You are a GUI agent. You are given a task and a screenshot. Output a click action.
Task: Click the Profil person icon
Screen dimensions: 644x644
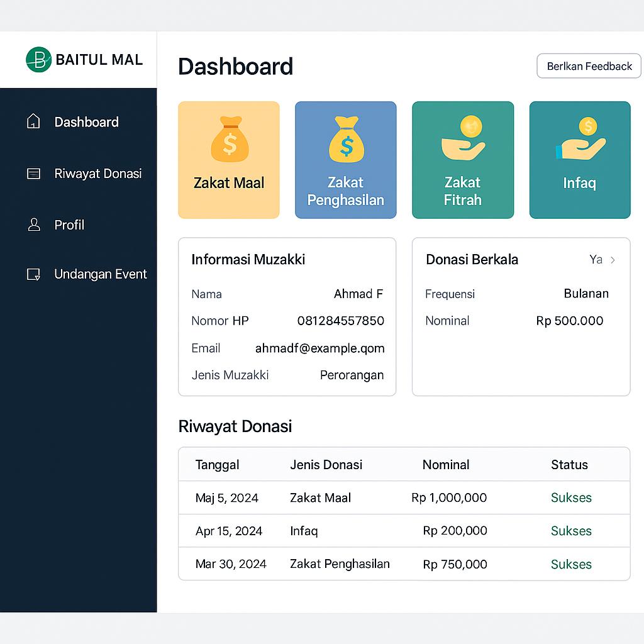tap(34, 225)
